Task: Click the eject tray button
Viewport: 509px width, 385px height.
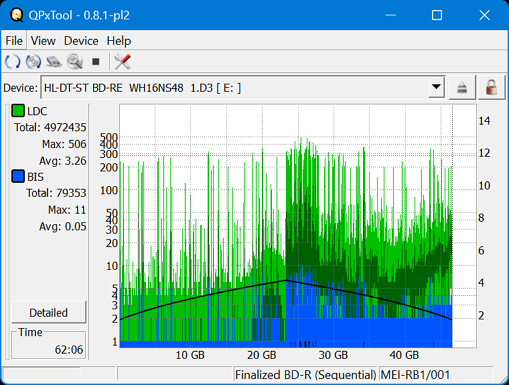Action: pos(462,88)
